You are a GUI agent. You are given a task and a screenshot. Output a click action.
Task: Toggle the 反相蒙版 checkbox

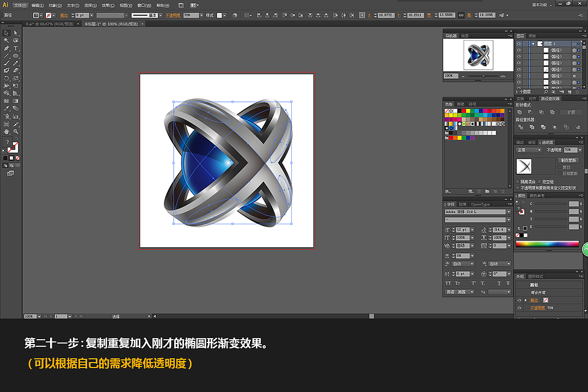(560, 173)
